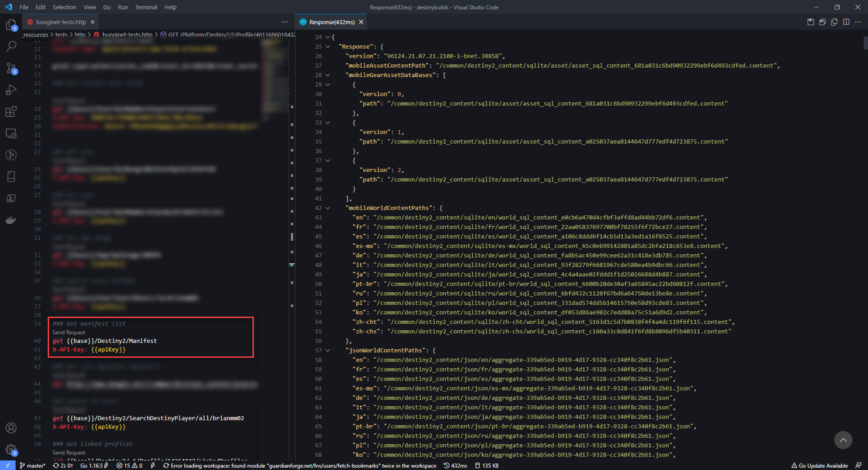Open the Help menu
This screenshot has height=470, width=868.
point(170,7)
